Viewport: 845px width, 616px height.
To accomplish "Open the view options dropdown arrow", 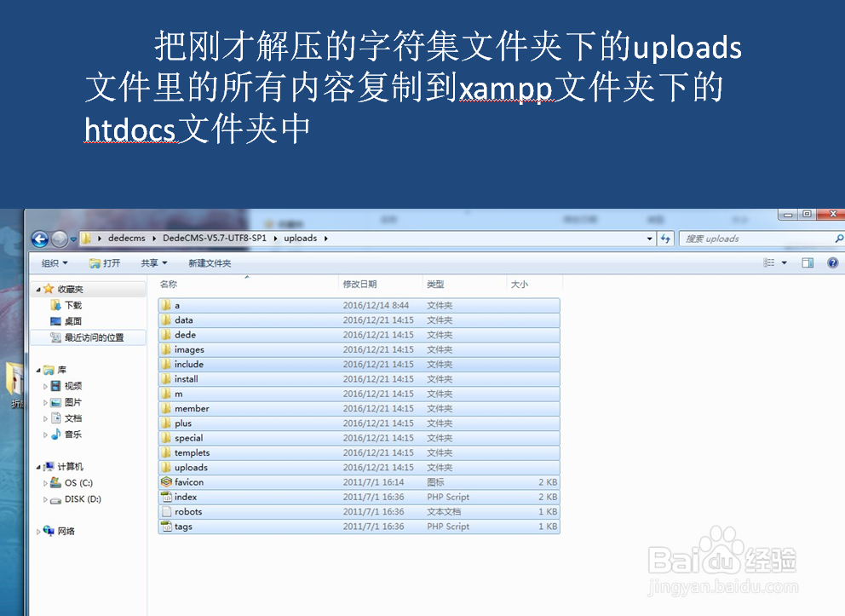I will pyautogui.click(x=785, y=263).
